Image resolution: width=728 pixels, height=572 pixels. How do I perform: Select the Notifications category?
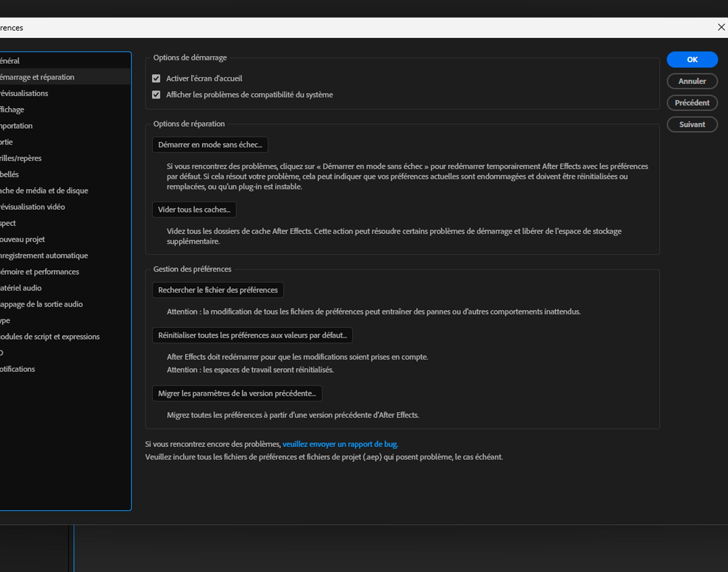[x=65, y=369]
